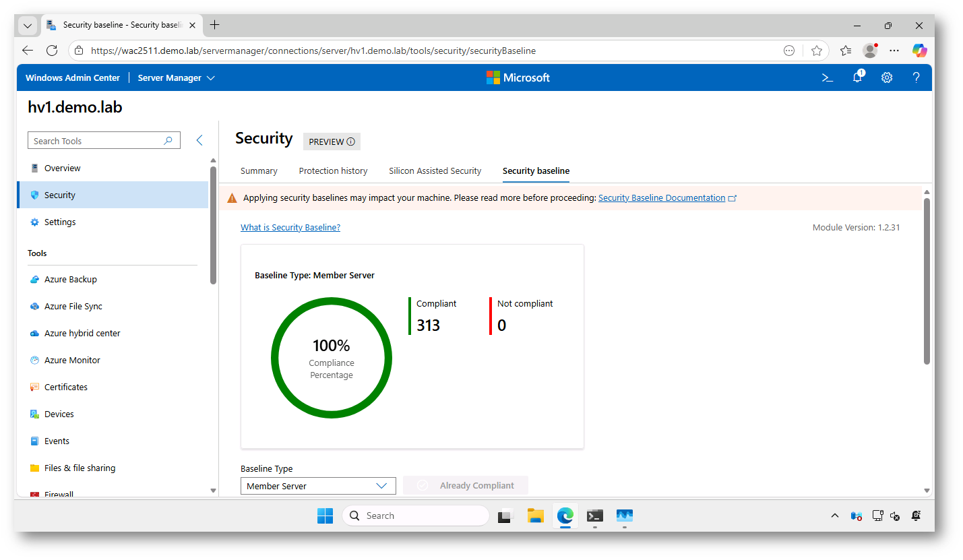The width and height of the screenshot is (963, 560).
Task: Go back with the browser back arrow
Action: 28,51
